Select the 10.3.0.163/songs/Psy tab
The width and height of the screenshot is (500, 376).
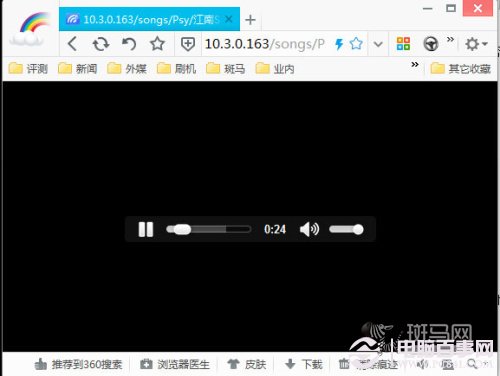click(149, 19)
